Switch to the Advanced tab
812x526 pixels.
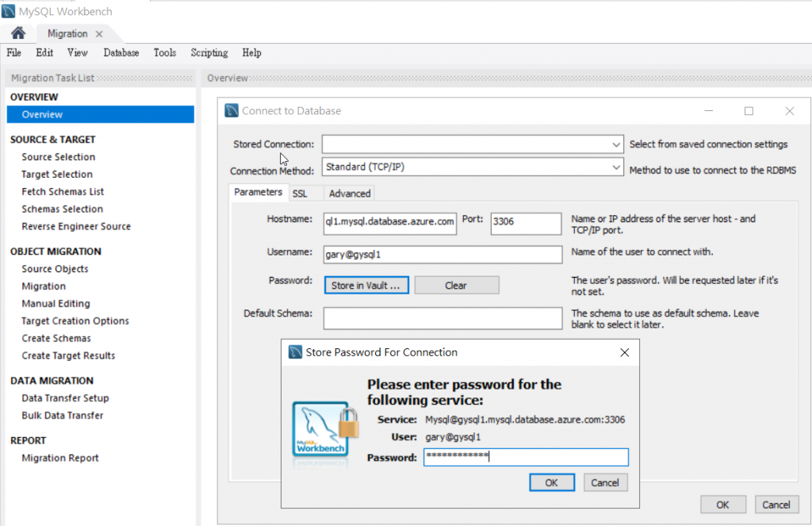click(350, 194)
